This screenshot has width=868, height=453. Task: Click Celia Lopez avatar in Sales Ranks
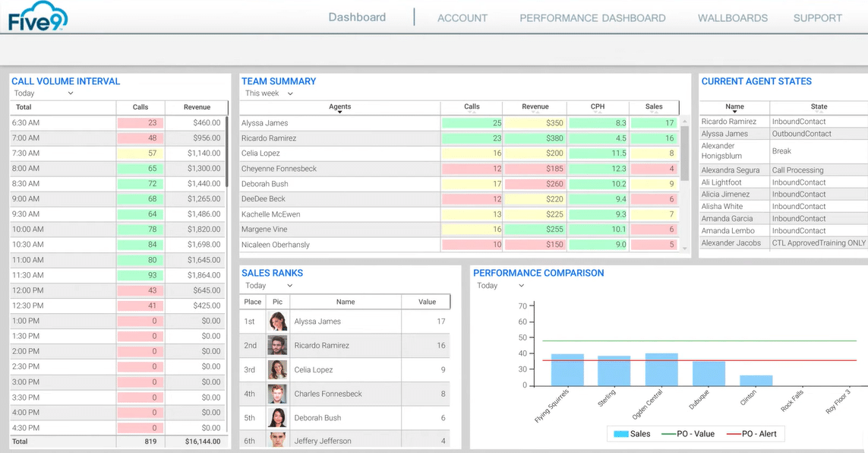(x=278, y=370)
